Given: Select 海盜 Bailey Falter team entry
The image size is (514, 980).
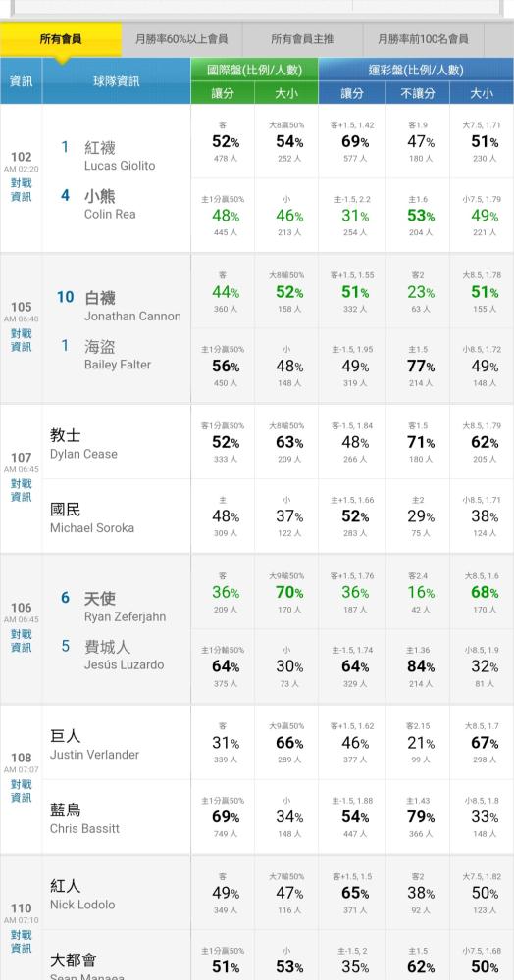Looking at the screenshot, I should 117,355.
